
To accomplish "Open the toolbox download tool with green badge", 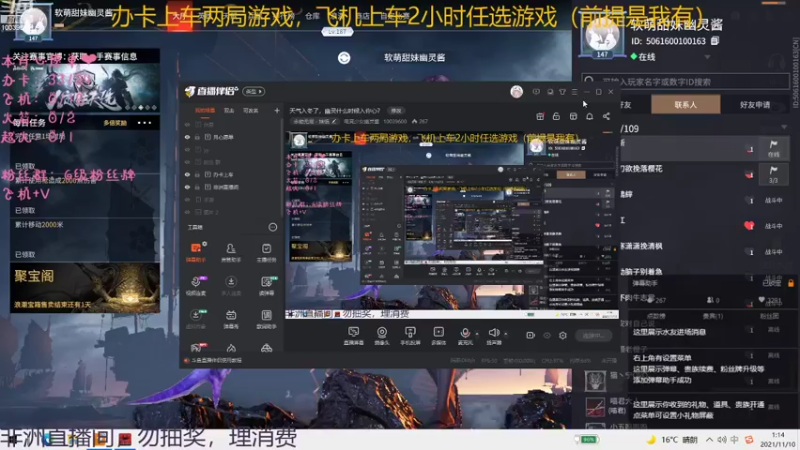I will coord(195,318).
